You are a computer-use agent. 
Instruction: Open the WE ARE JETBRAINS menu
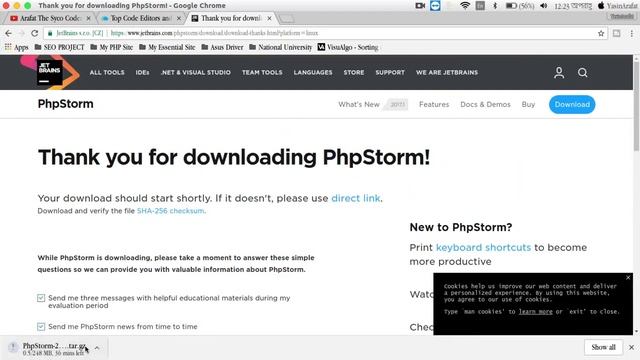(447, 72)
